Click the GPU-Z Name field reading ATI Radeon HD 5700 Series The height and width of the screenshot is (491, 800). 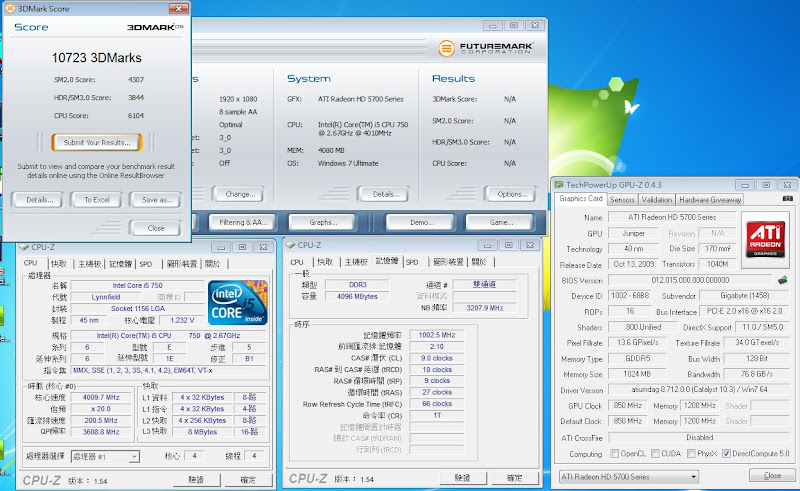click(x=671, y=217)
